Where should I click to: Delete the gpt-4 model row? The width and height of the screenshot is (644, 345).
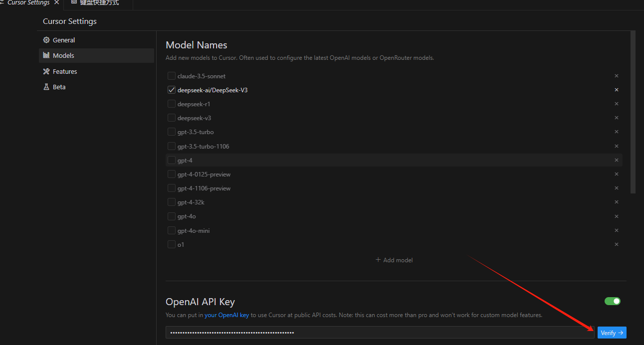pyautogui.click(x=617, y=161)
